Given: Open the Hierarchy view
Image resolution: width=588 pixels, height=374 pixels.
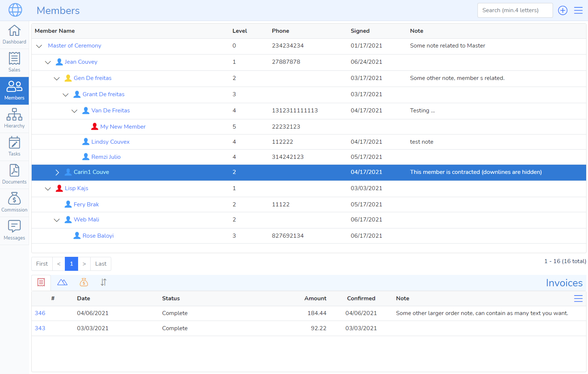Looking at the screenshot, I should point(14,119).
